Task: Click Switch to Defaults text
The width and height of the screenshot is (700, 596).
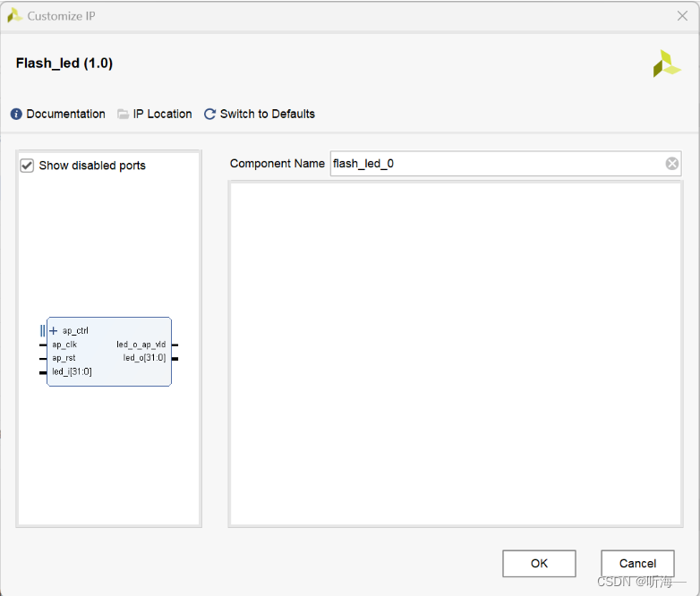Action: pyautogui.click(x=268, y=115)
